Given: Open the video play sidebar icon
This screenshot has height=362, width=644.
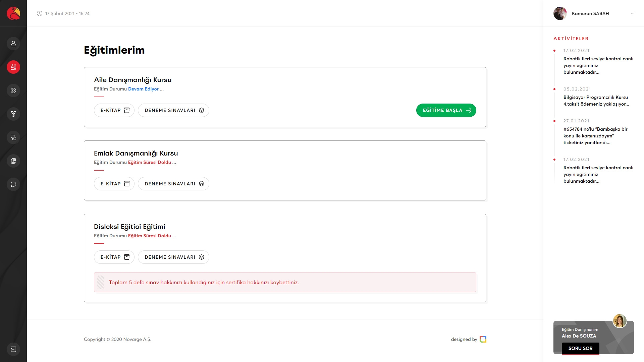Looking at the screenshot, I should pyautogui.click(x=13, y=90).
